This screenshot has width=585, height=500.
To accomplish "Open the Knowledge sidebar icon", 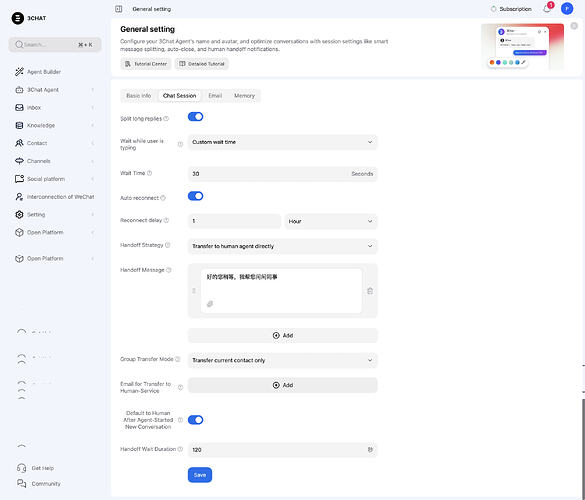I will [x=19, y=125].
